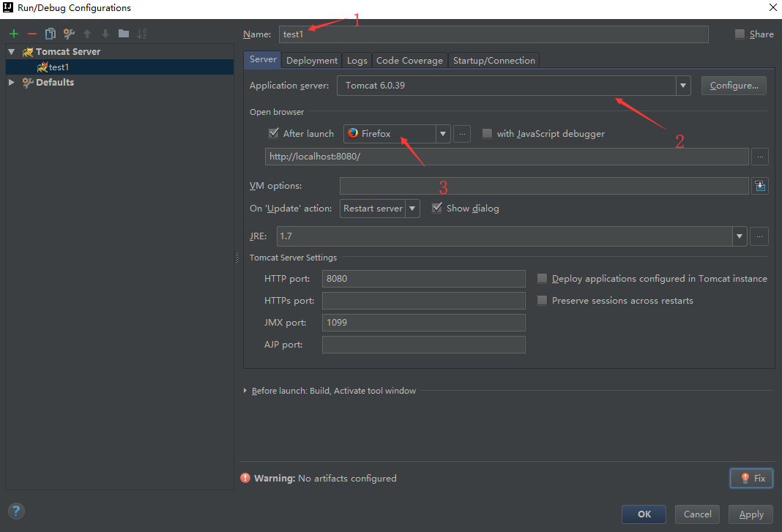Enable Deploy applications configured in Tomcat instance
The image size is (782, 532).
[x=542, y=278]
